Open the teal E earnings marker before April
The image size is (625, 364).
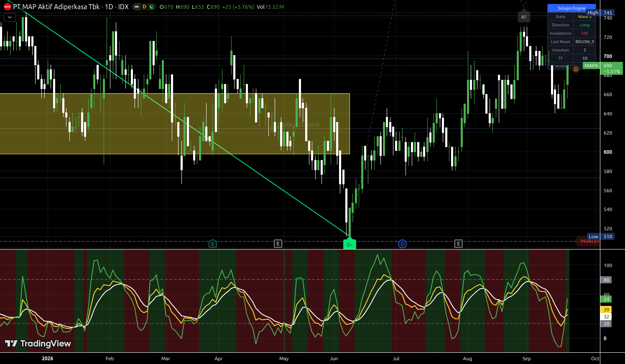pyautogui.click(x=212, y=244)
